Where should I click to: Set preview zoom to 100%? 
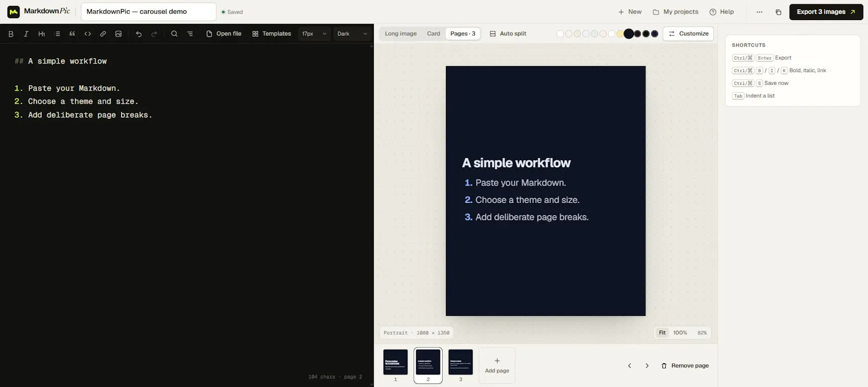tap(680, 333)
